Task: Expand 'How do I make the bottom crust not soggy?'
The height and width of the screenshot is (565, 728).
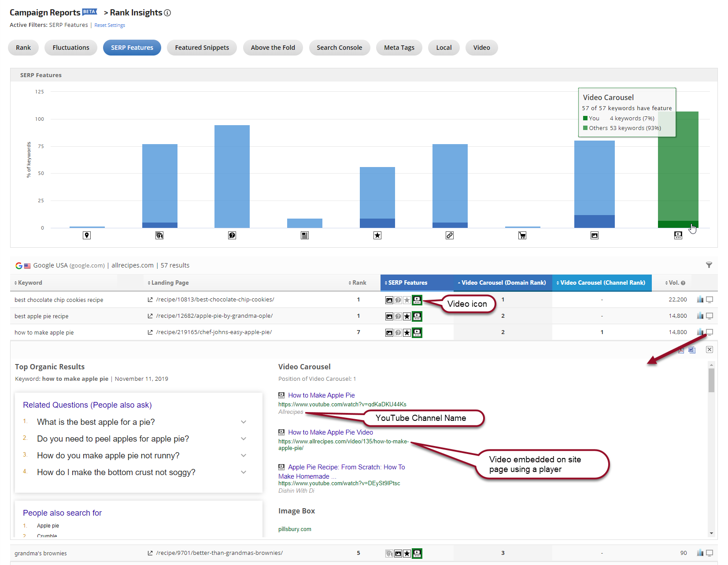Action: click(244, 472)
